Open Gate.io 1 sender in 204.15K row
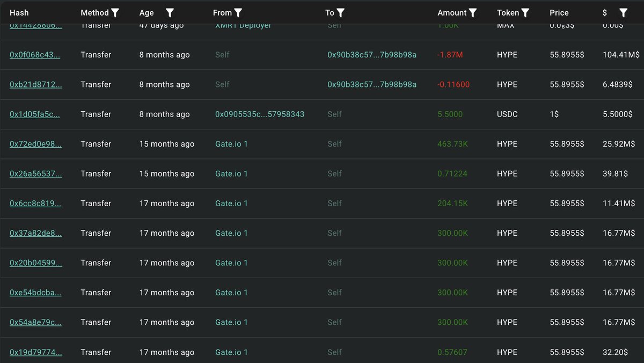644x363 pixels. coord(231,204)
